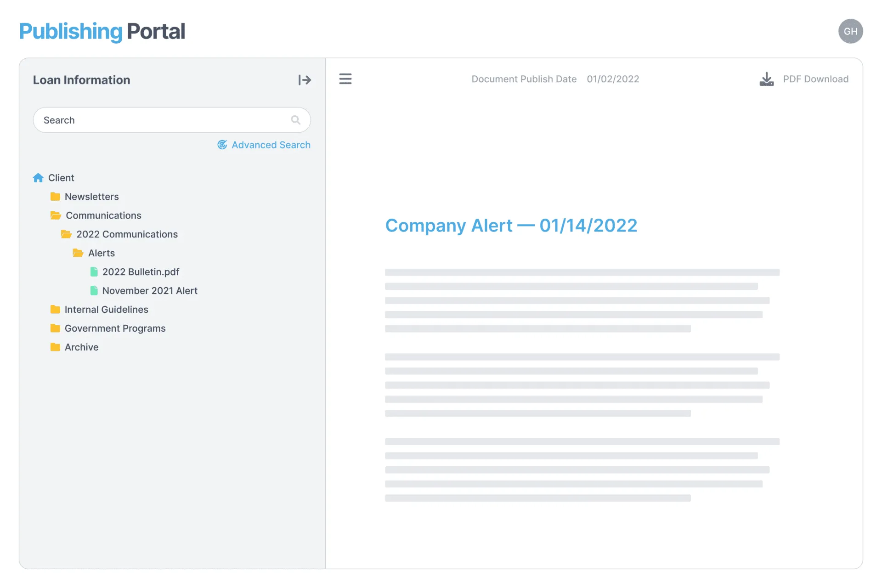The height and width of the screenshot is (588, 882).
Task: Click the Client home icon
Action: pos(38,178)
